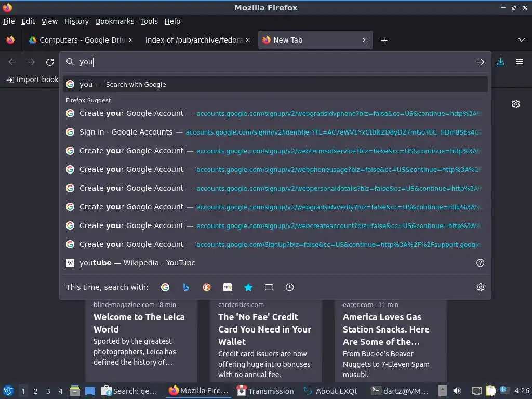Open webphoneusage Create your Google Account suggestion
Screen dimensions: 532x399
[275, 169]
